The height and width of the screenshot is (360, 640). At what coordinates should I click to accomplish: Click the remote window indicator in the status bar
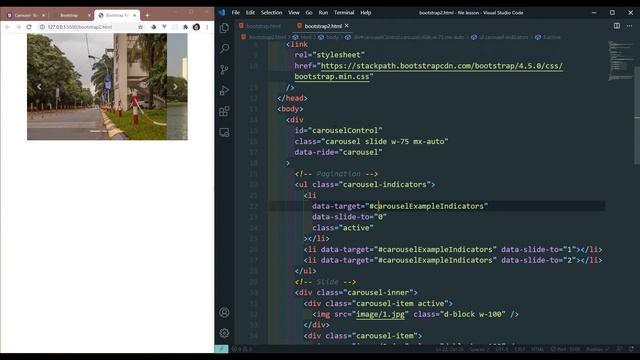pyautogui.click(x=221, y=349)
